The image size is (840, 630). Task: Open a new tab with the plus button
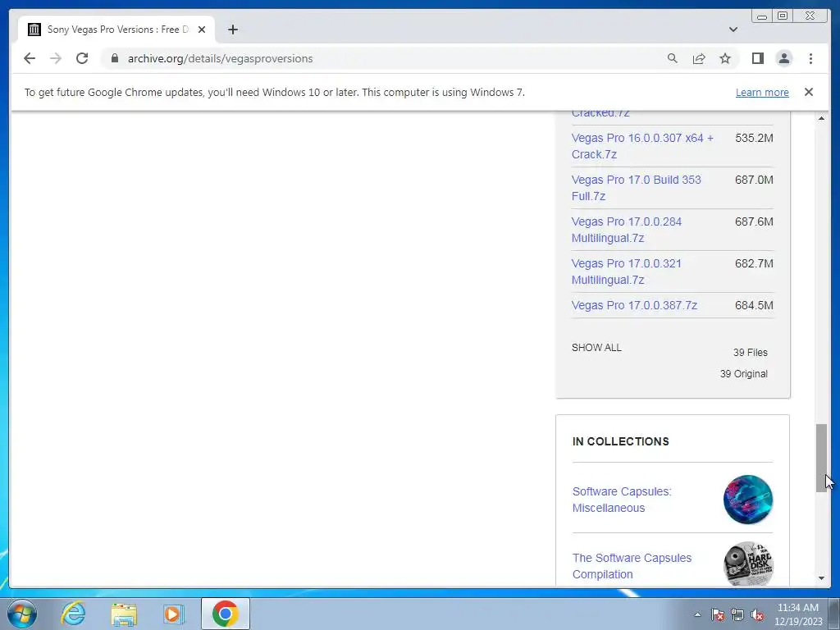coord(232,30)
